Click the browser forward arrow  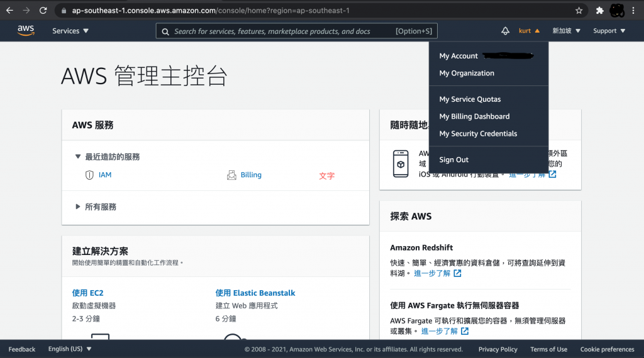[x=26, y=10]
